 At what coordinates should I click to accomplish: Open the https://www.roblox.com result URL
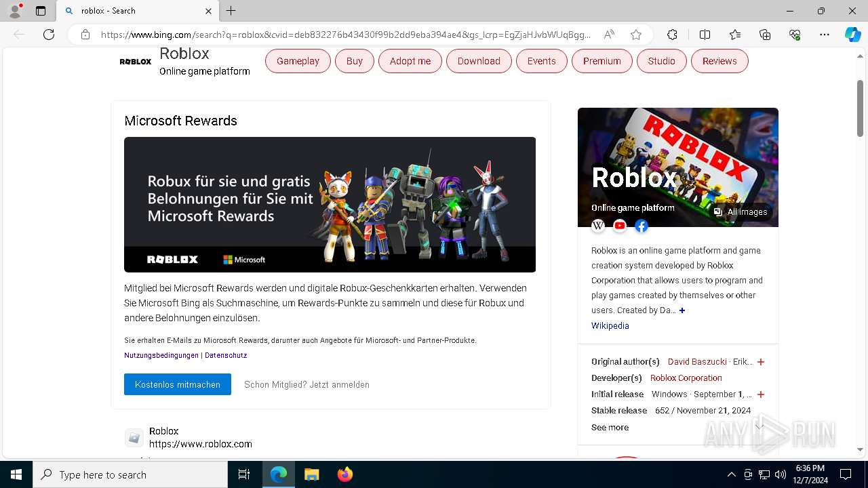click(x=201, y=444)
